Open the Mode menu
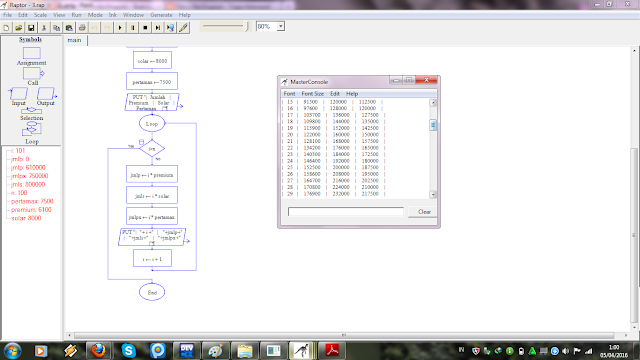 pyautogui.click(x=95, y=15)
